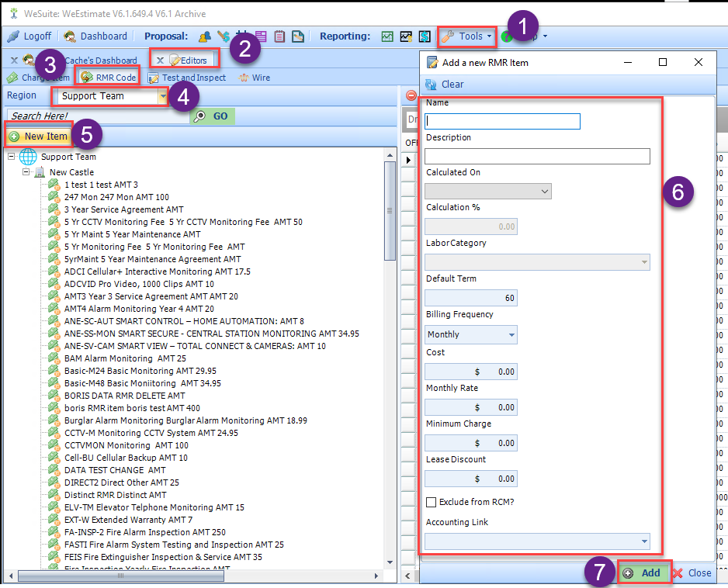The width and height of the screenshot is (728, 588).
Task: Select the Test and Inspect tab
Action: (187, 78)
